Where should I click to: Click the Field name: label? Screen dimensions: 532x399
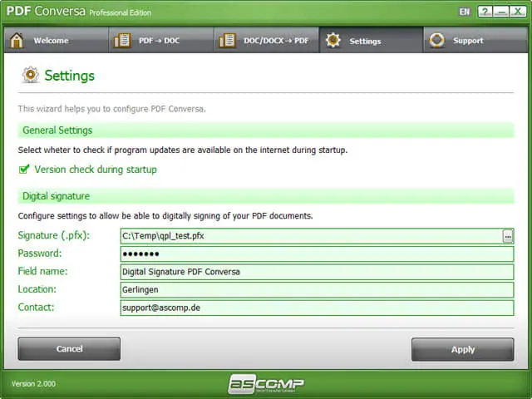[x=42, y=272]
